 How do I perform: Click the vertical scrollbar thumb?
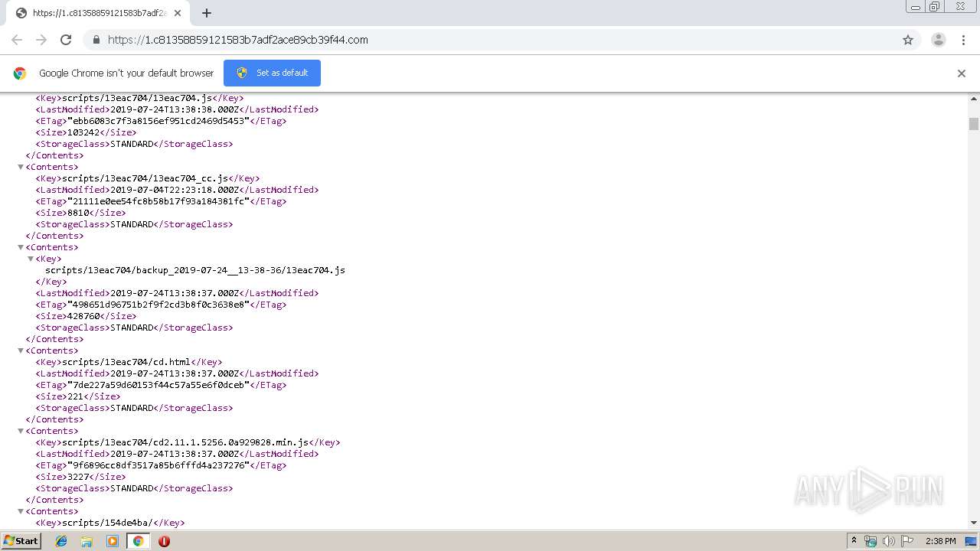[x=974, y=124]
